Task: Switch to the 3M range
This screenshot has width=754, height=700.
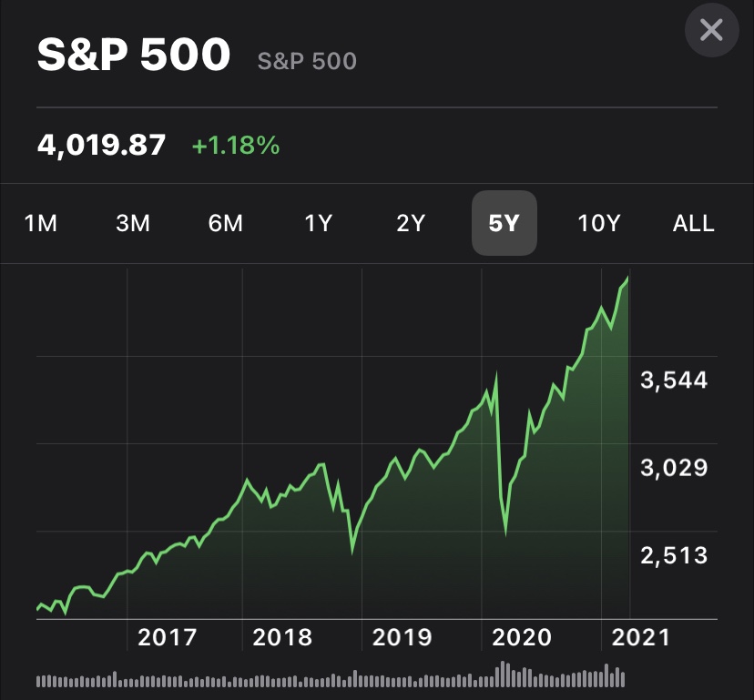Action: point(133,224)
